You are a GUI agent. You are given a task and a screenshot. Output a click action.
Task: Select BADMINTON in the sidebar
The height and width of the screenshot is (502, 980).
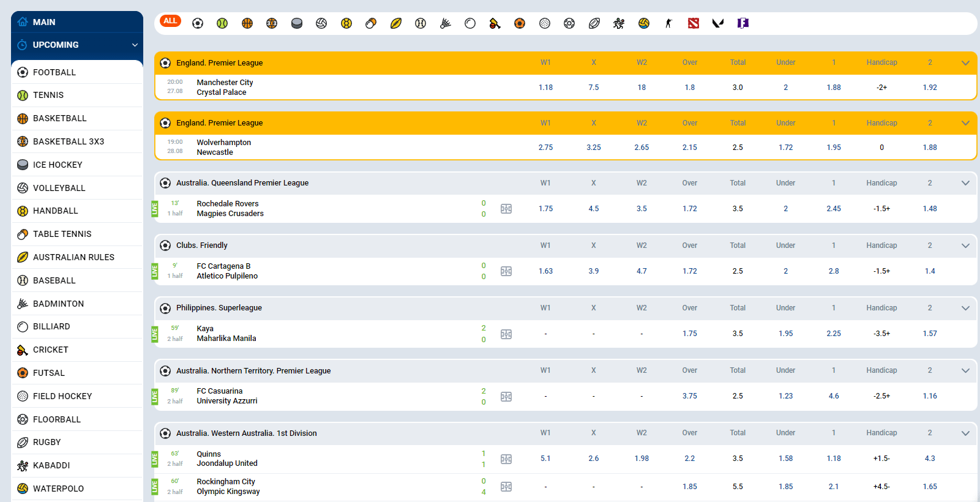[77, 304]
